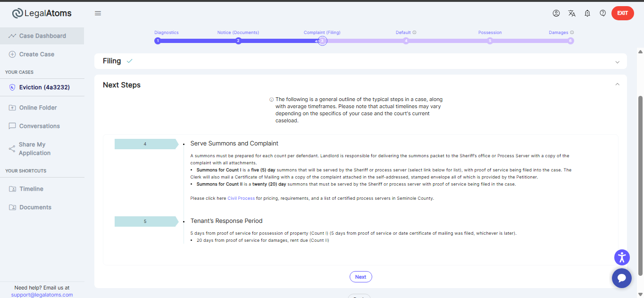Click the Filing section title
The image size is (644, 298).
coord(112,61)
